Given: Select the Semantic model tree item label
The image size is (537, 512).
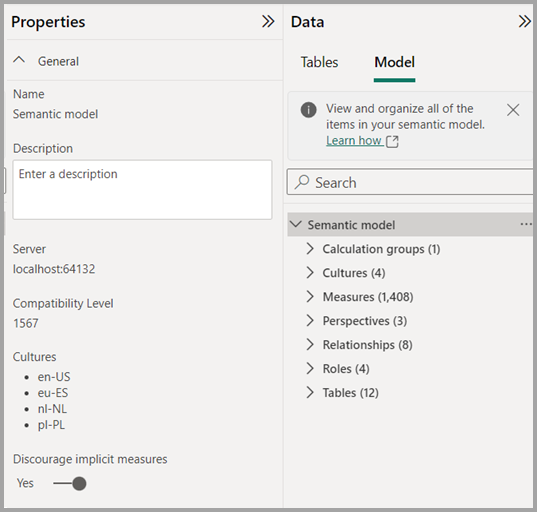Looking at the screenshot, I should point(351,225).
